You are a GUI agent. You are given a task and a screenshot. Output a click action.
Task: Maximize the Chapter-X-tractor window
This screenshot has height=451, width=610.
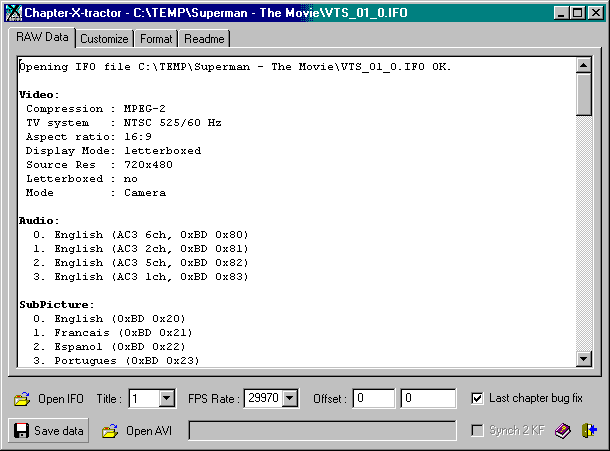click(x=577, y=13)
